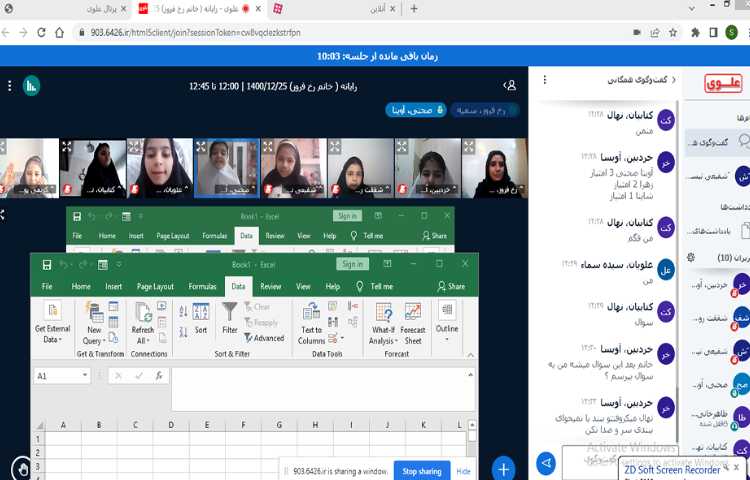
Task: Open Chrome extensions puzzle icon
Action: [695, 33]
